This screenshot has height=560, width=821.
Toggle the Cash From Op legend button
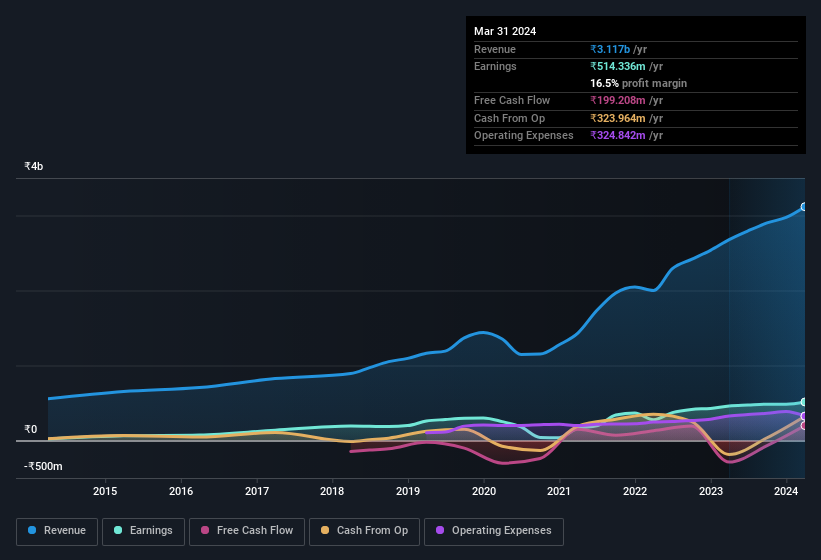(364, 531)
